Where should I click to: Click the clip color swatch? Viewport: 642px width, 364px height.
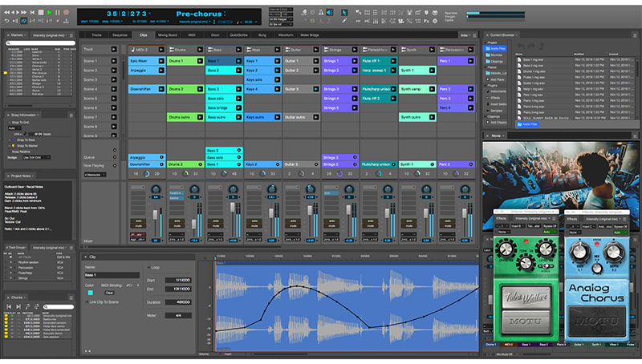(91, 293)
